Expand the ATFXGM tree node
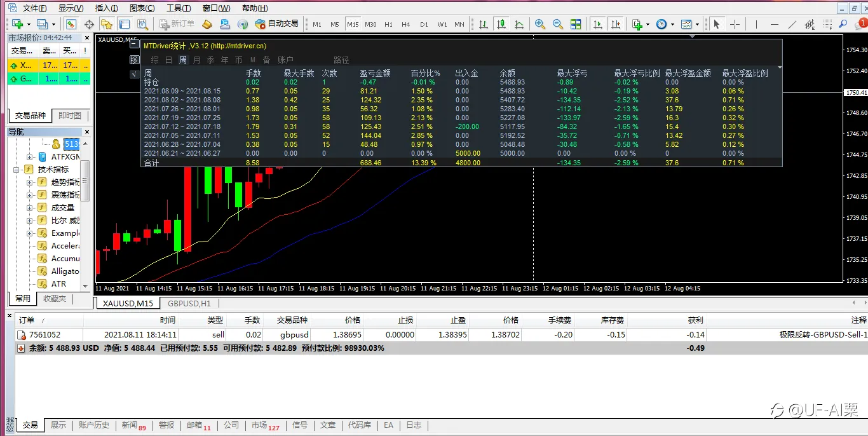 pos(30,157)
